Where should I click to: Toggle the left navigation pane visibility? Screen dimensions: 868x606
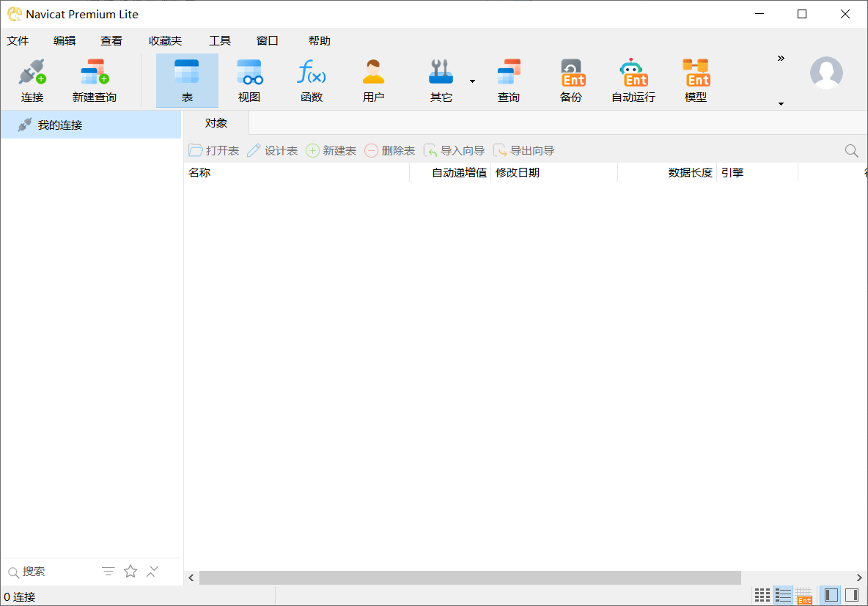point(831,595)
